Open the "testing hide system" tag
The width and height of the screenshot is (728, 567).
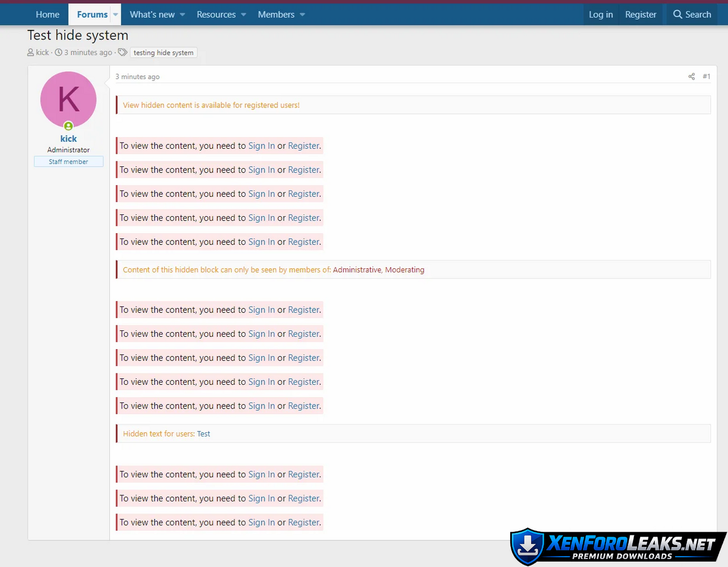tap(163, 53)
